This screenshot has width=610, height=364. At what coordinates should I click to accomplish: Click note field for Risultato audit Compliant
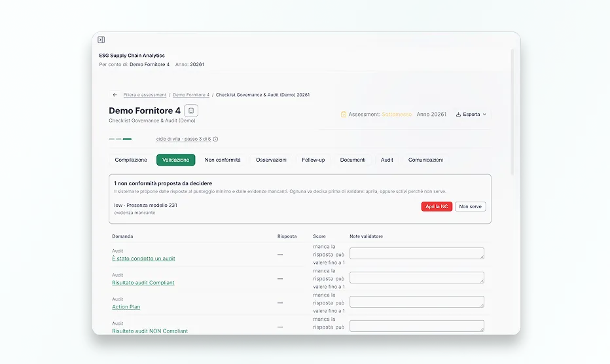[417, 278]
